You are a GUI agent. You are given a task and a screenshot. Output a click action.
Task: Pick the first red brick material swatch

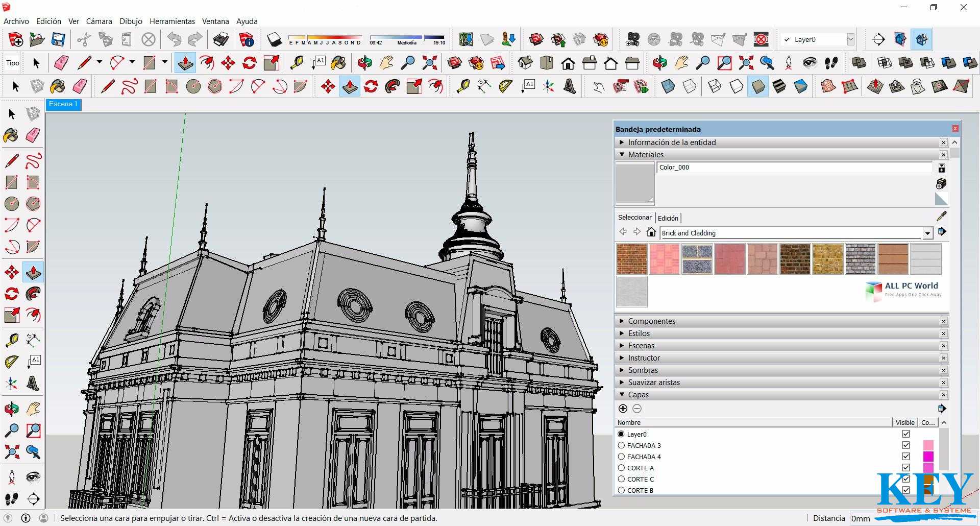pos(631,259)
